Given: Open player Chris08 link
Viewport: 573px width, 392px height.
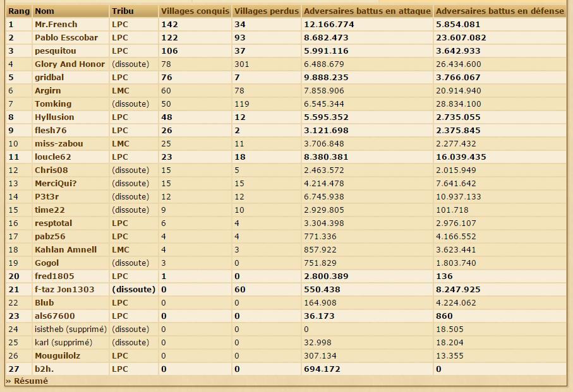Looking at the screenshot, I should click(51, 170).
